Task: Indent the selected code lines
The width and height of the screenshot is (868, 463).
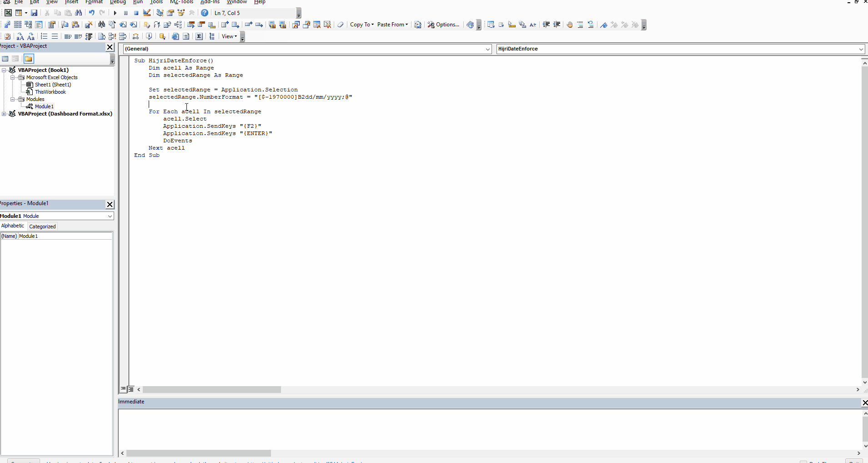Action: pyautogui.click(x=547, y=25)
